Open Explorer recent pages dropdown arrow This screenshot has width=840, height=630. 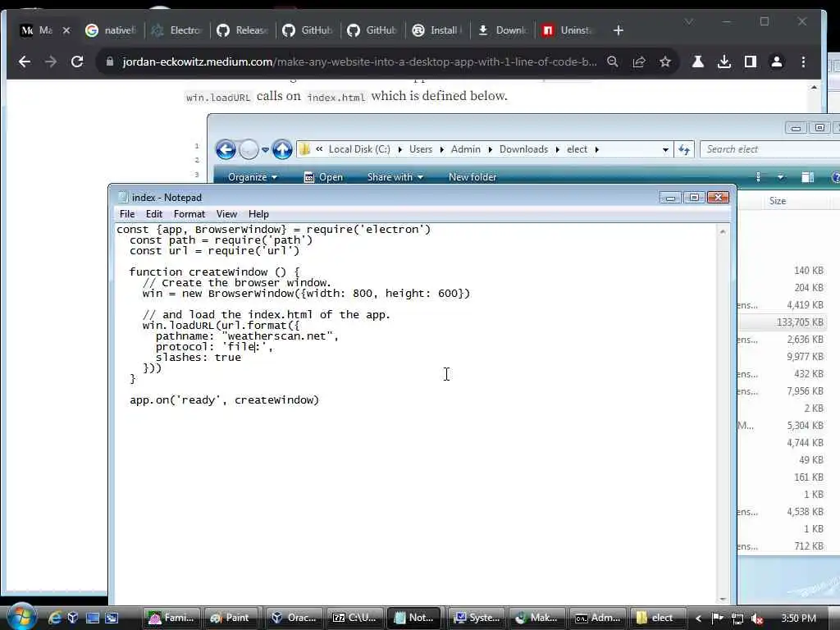[265, 150]
